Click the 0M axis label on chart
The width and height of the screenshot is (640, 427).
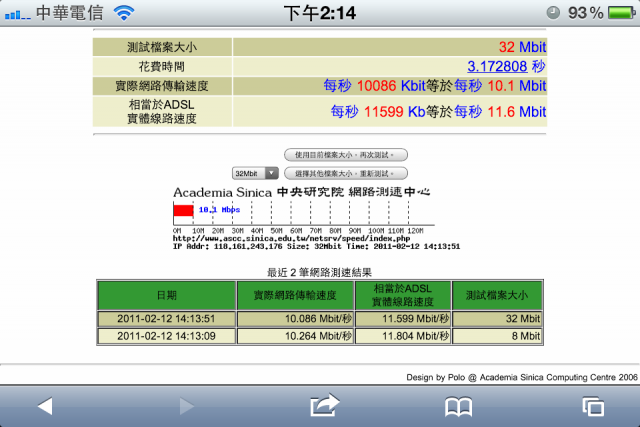pyautogui.click(x=177, y=231)
